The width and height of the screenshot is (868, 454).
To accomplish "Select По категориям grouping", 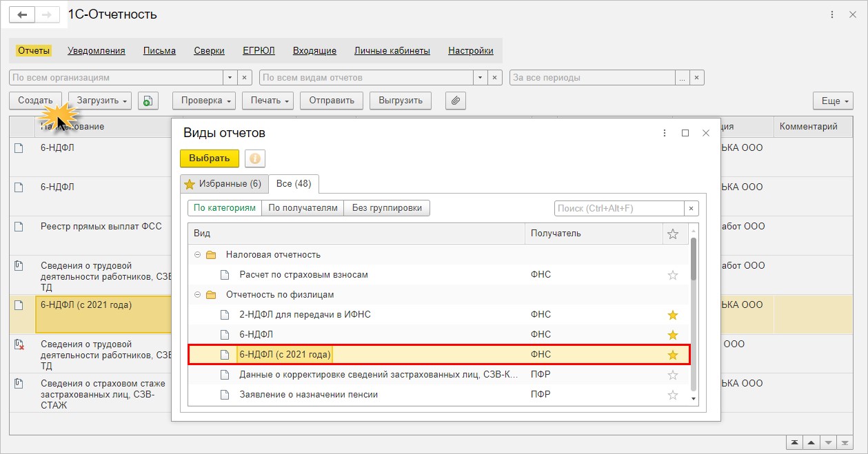I will point(225,208).
